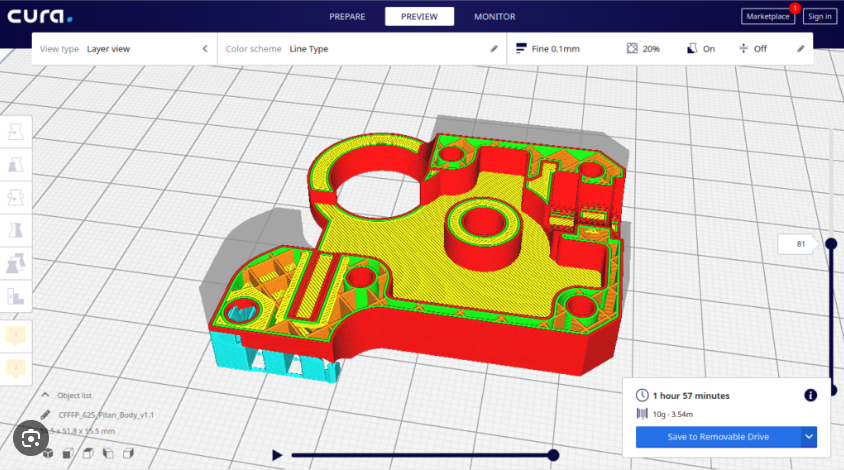Select the Mirror tool

coord(16,230)
